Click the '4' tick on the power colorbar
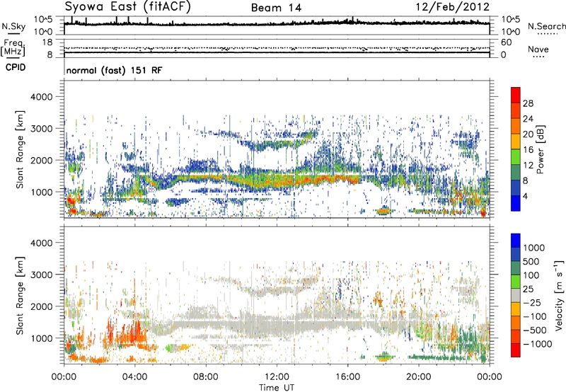The height and width of the screenshot is (392, 566). tap(525, 196)
